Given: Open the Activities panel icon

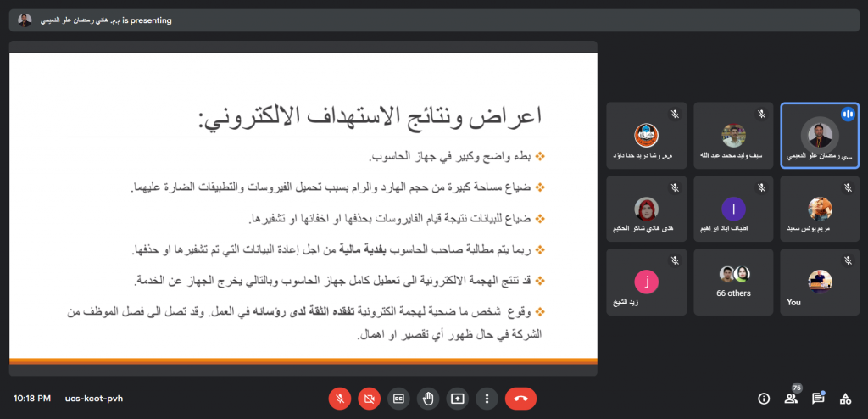Looking at the screenshot, I should [x=844, y=399].
